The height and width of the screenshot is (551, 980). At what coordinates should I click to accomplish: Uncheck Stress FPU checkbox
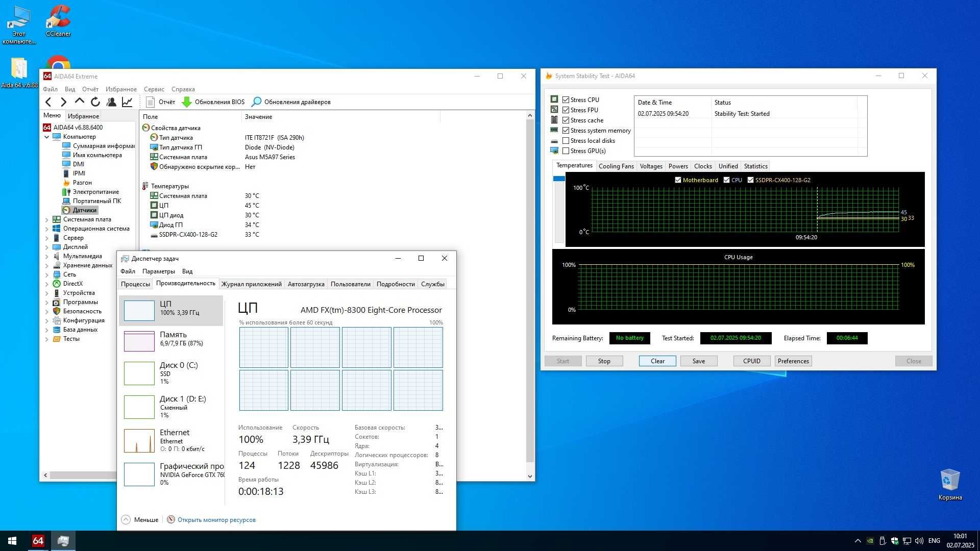pyautogui.click(x=566, y=110)
